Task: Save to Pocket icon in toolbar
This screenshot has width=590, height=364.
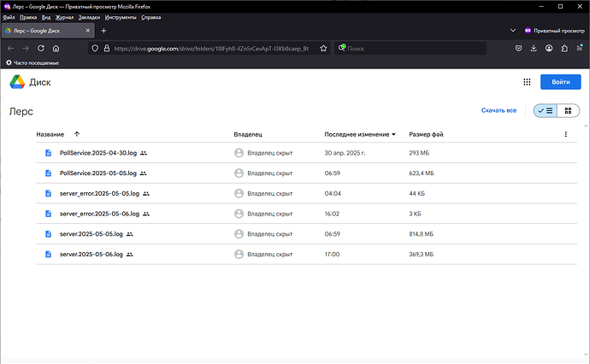Action: coord(518,48)
